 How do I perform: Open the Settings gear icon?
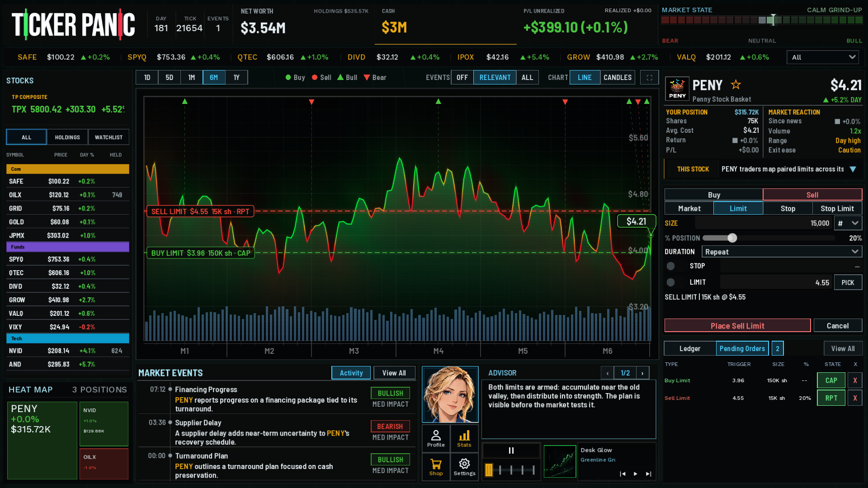pyautogui.click(x=464, y=467)
